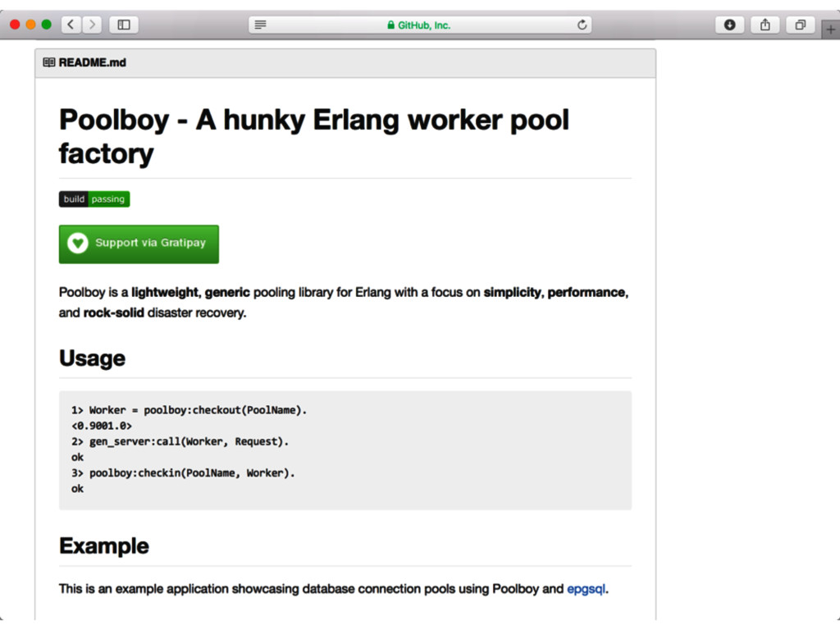
Task: Click code line poolboy:checkout(PoolName)
Action: 189,410
